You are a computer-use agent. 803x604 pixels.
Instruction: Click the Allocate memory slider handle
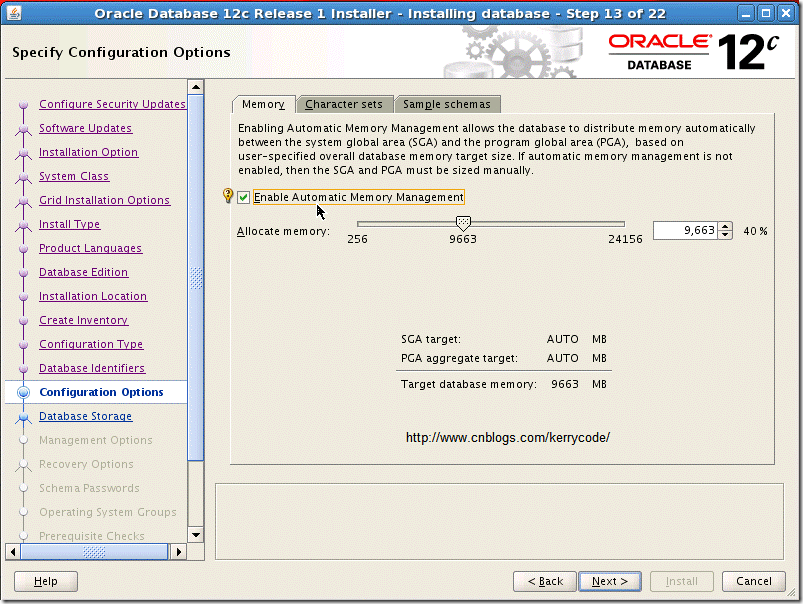point(463,223)
